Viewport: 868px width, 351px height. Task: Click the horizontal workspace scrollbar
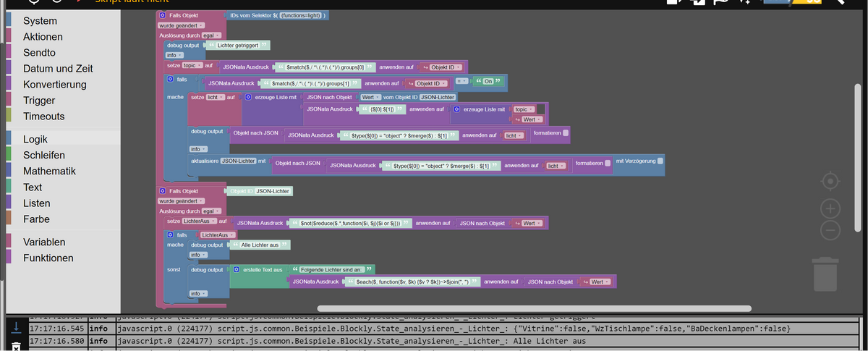pos(534,308)
